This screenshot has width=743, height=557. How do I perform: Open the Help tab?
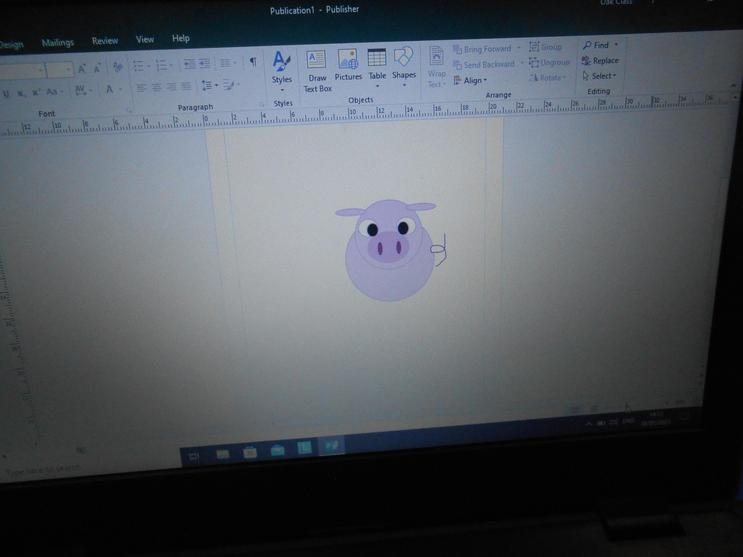(x=181, y=38)
